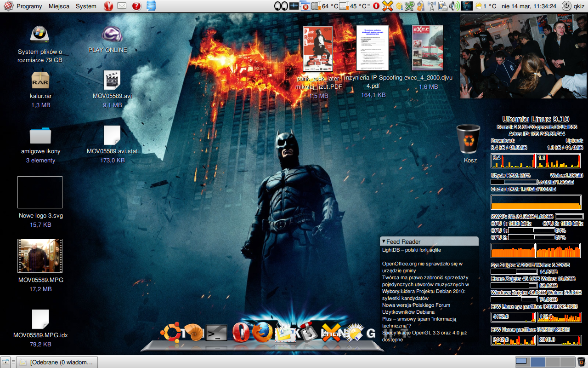The image size is (588, 368).
Task: Select the Inzynieria IP Spoofing pdf thumbnail
Action: coord(373,48)
